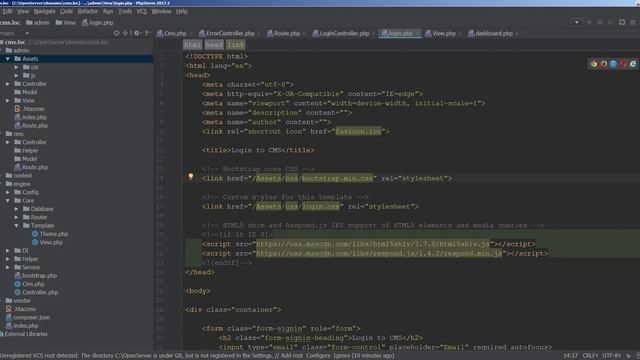Open the Window menu

(161, 11)
